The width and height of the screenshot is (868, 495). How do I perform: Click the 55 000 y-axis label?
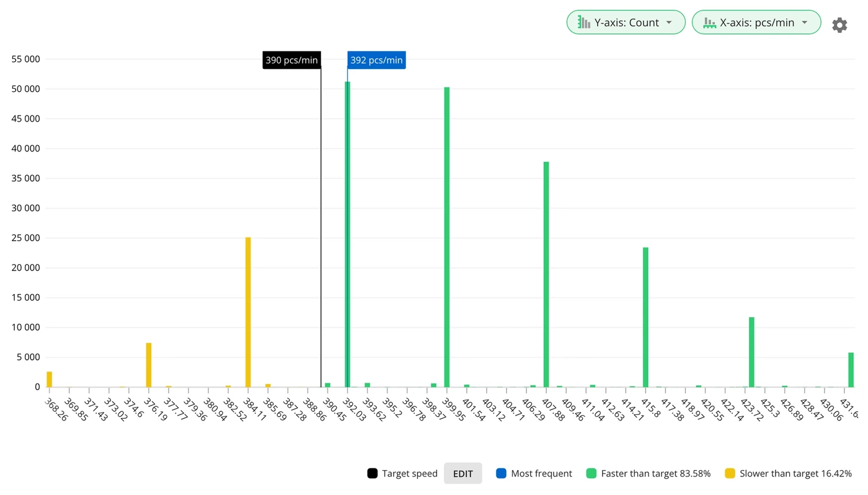(26, 59)
